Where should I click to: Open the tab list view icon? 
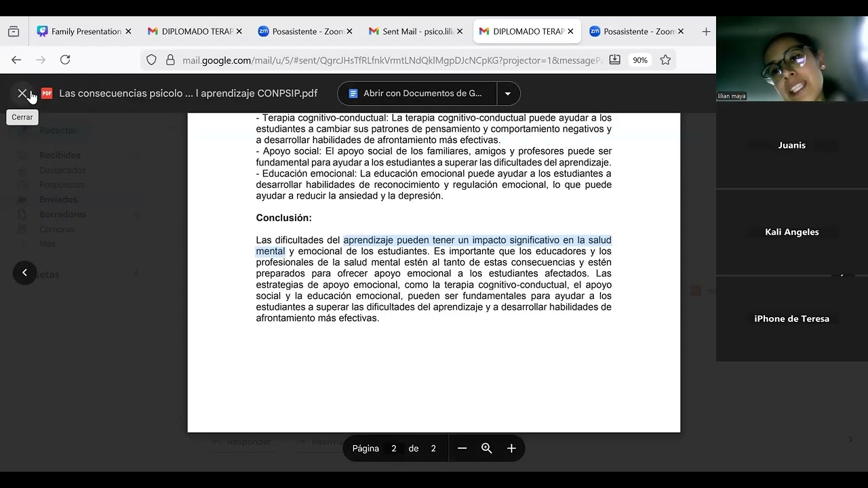pos(14,31)
